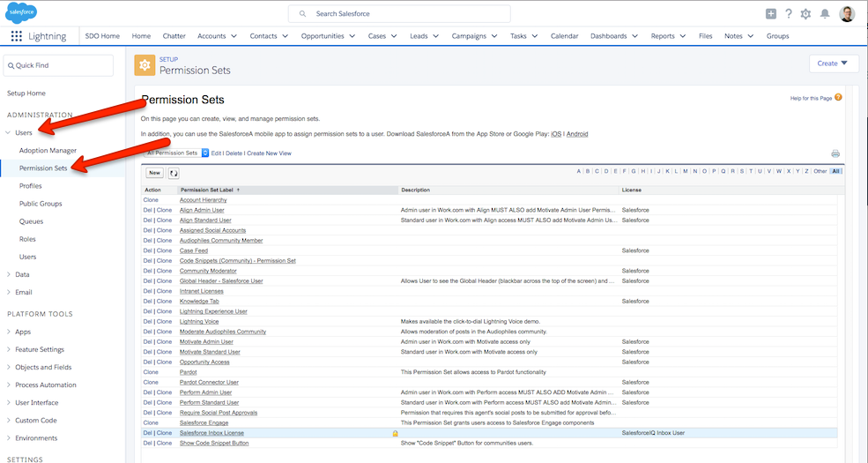Click the lock icon on Salesforce Inbox License row
The height and width of the screenshot is (463, 868).
coord(395,433)
